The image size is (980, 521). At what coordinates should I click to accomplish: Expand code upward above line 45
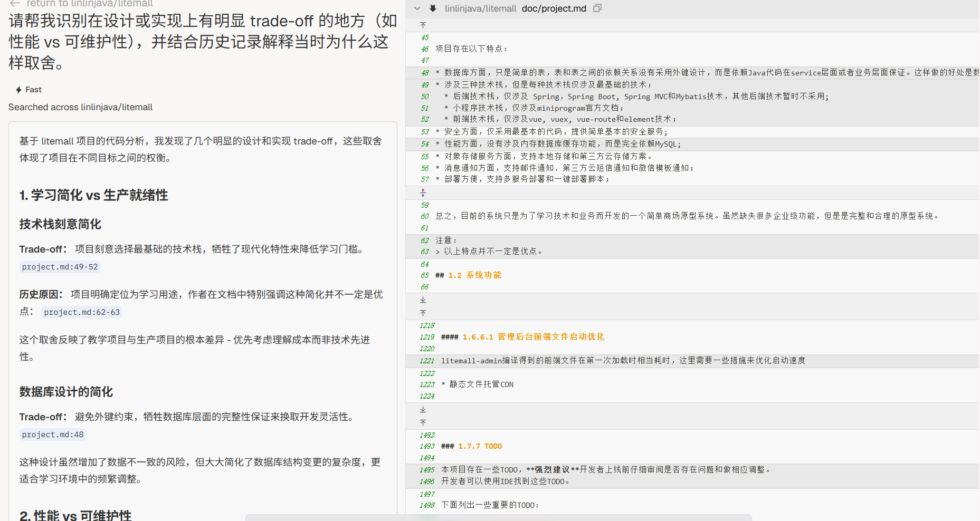423,25
